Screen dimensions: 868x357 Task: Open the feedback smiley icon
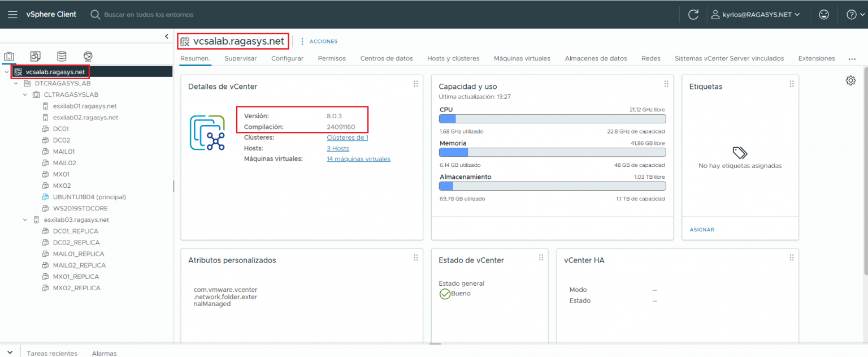coord(824,15)
